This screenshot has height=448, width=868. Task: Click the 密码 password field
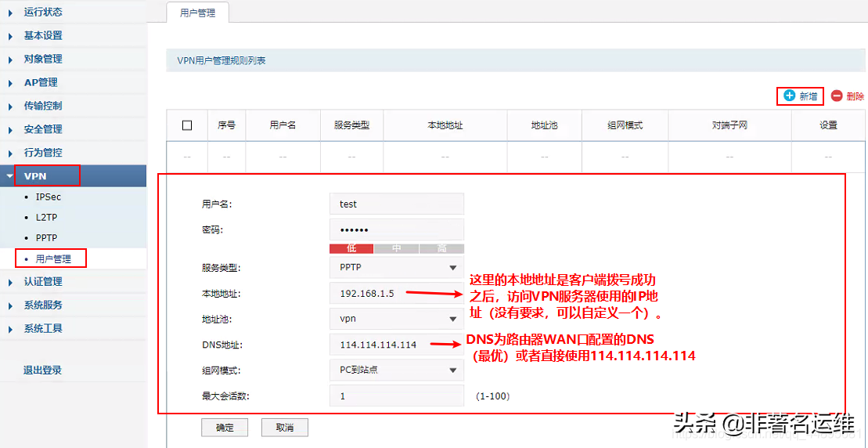click(x=396, y=229)
